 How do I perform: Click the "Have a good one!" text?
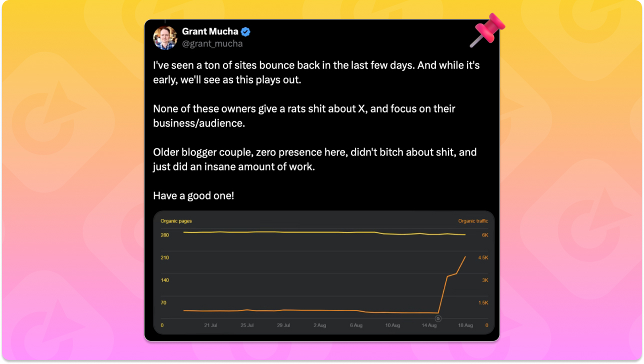193,196
